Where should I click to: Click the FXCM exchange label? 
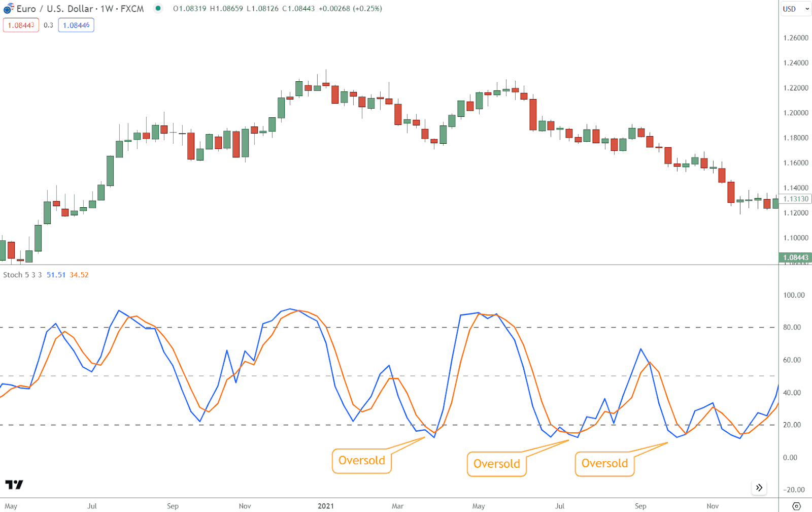point(132,9)
